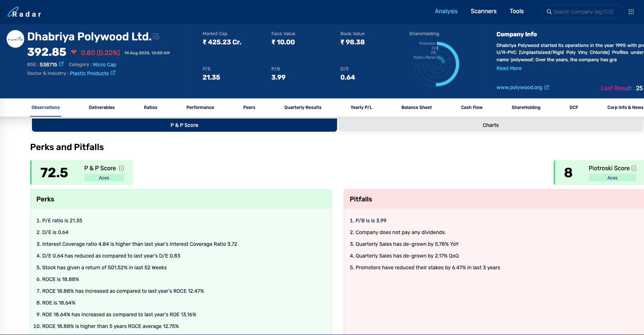Click the P/B value 3.99 in header
644x335 pixels.
pyautogui.click(x=278, y=77)
